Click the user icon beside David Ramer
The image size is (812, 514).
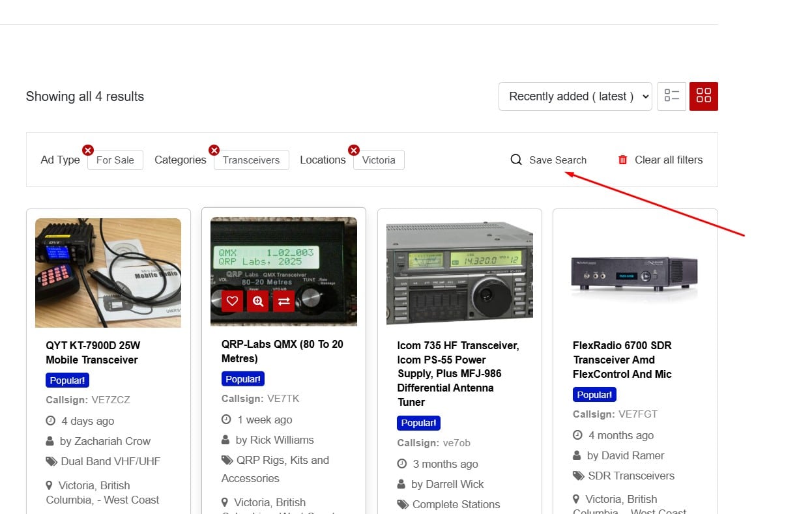click(577, 455)
